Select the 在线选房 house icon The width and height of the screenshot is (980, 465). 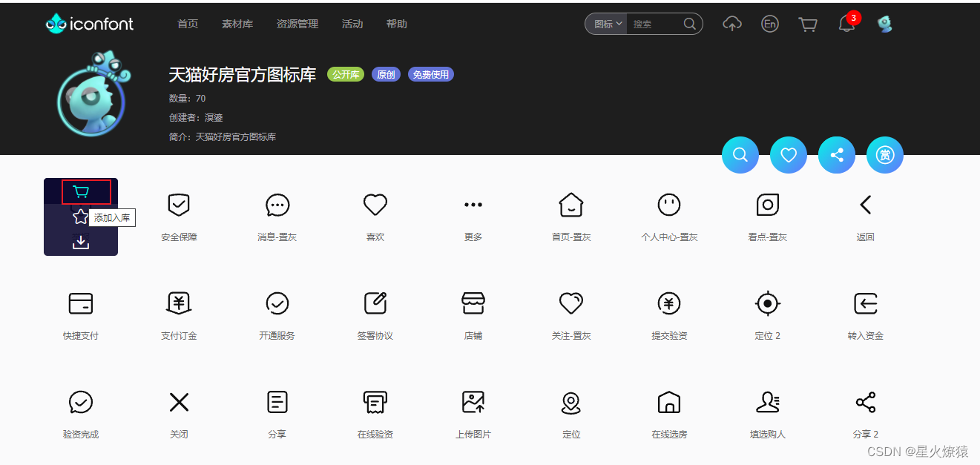(669, 402)
